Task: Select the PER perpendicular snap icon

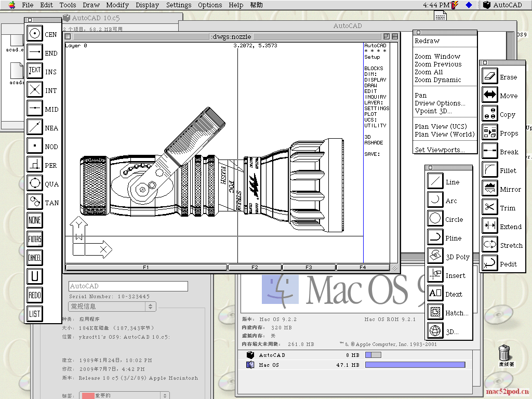Action: tap(35, 164)
